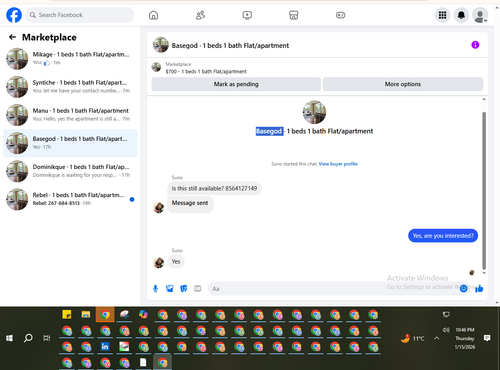This screenshot has width=500, height=370.
Task: Mark the listing as pending
Action: (x=236, y=84)
